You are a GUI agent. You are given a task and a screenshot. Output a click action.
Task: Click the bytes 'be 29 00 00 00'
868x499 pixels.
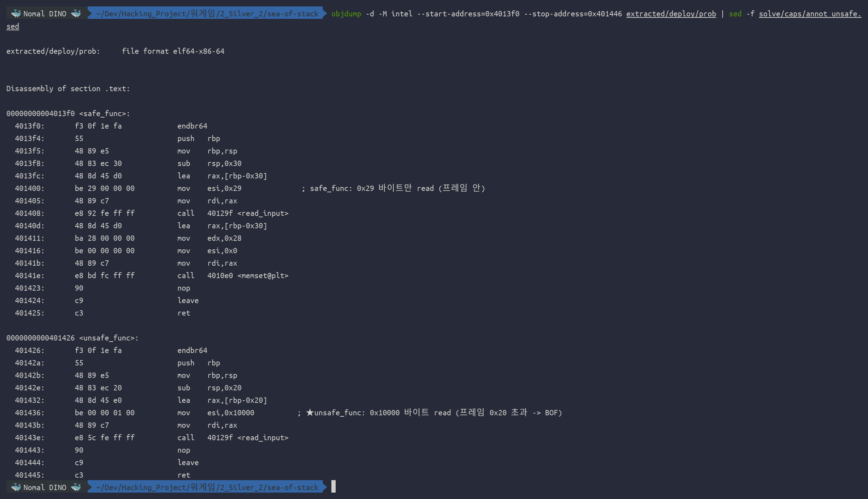tap(105, 188)
